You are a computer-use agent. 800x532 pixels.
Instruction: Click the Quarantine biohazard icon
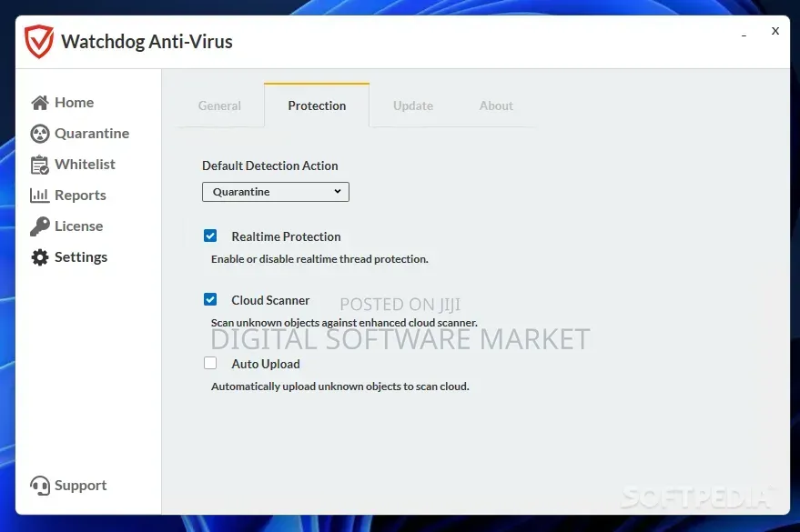(x=40, y=134)
